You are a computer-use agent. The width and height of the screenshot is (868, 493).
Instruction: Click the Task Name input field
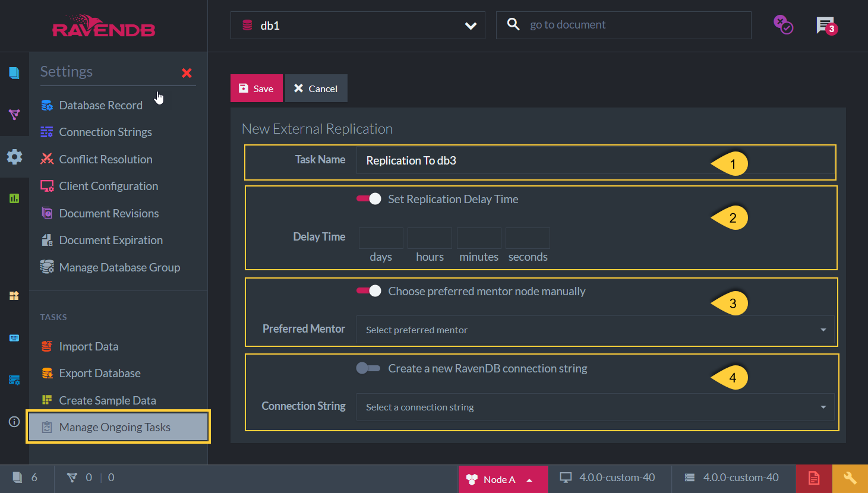tap(595, 160)
